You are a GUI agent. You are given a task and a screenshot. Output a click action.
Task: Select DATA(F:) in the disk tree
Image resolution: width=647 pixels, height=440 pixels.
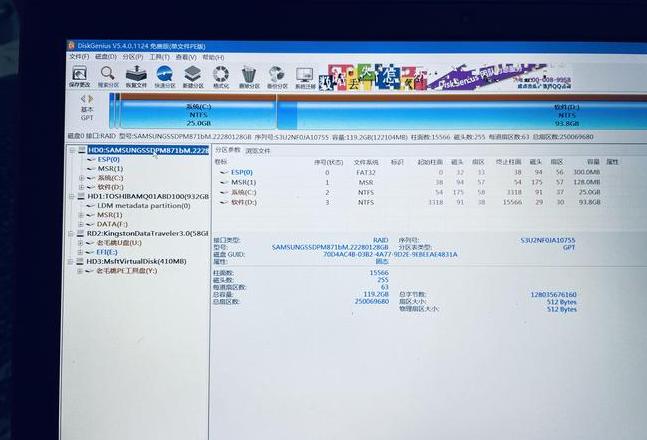pyautogui.click(x=112, y=224)
